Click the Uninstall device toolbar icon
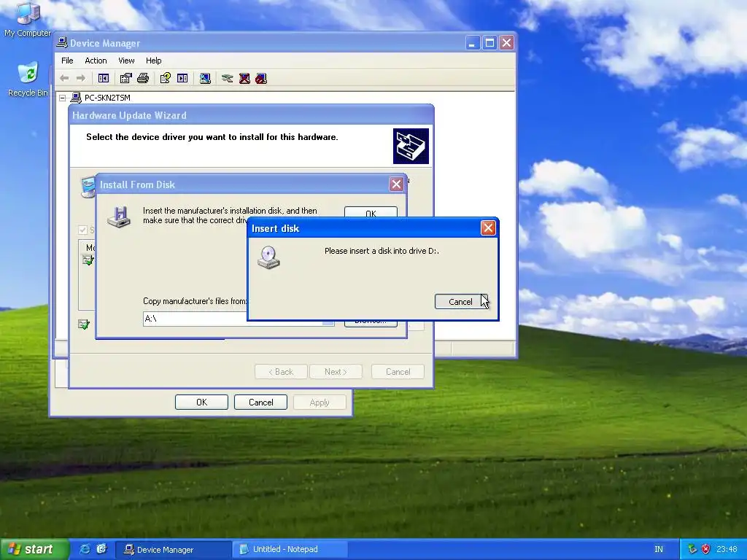Screen dimensions: 747x560 tap(244, 78)
